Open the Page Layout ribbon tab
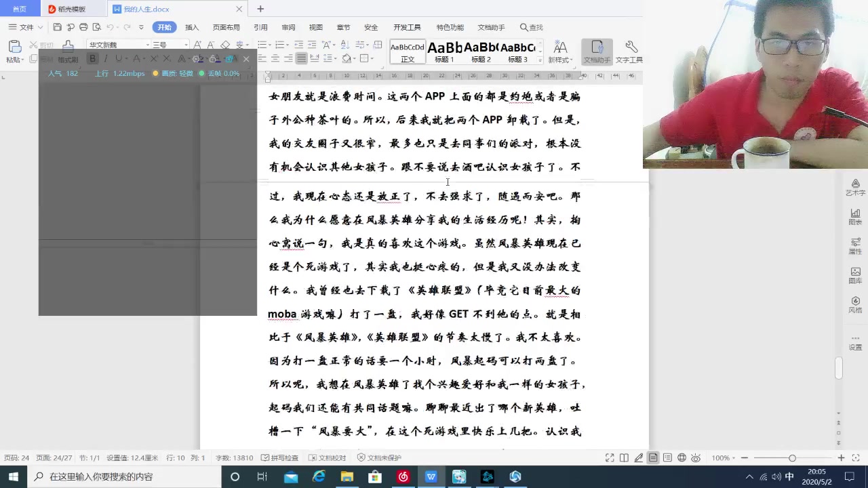868x488 pixels. (226, 27)
